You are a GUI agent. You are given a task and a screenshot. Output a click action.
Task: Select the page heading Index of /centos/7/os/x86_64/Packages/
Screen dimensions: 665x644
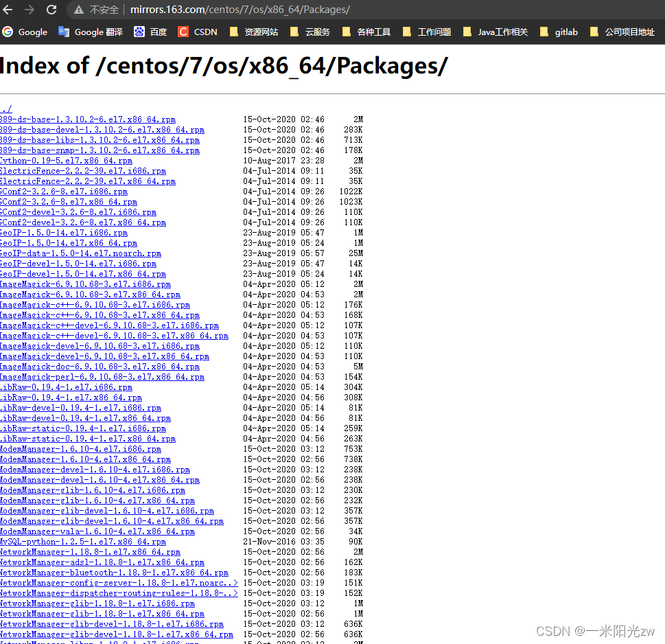(x=224, y=66)
